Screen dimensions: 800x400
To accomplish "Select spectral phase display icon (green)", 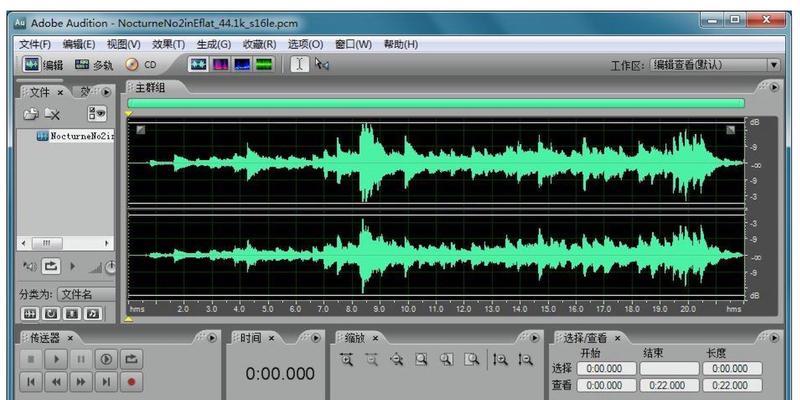I will tap(264, 64).
